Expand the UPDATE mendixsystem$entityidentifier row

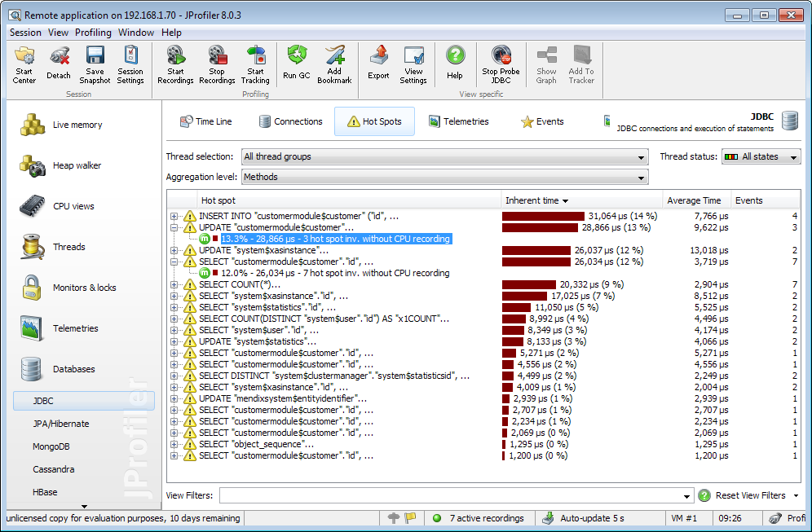[x=174, y=398]
